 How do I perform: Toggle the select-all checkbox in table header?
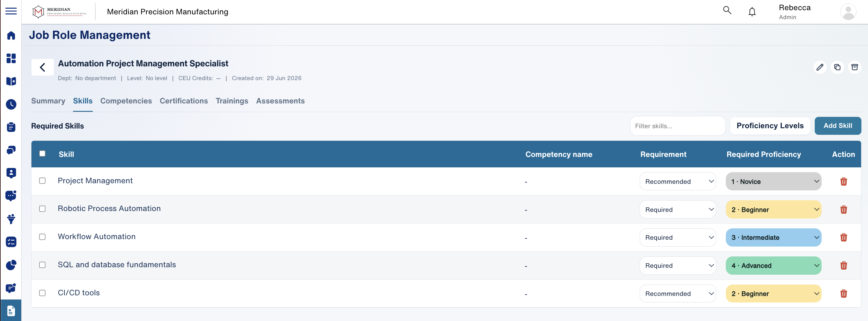pyautogui.click(x=42, y=153)
